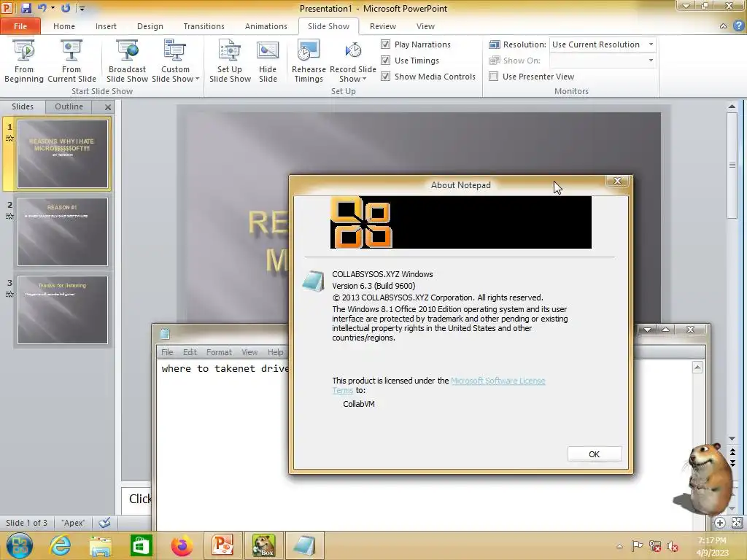Click the PowerPoint application icon in title bar
The image size is (747, 560).
[x=8, y=8]
